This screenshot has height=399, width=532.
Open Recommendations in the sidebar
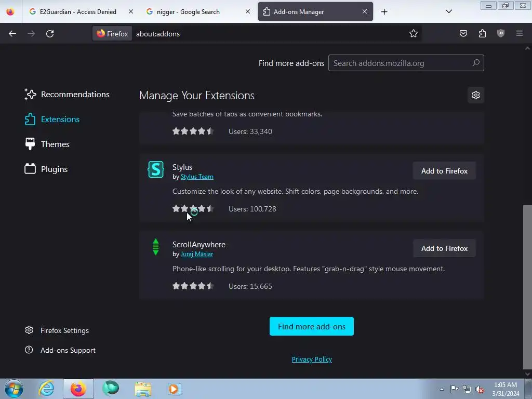pos(67,95)
